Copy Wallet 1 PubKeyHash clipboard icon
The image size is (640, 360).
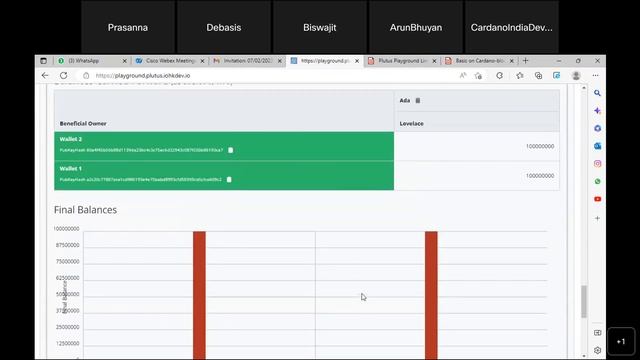coord(229,180)
